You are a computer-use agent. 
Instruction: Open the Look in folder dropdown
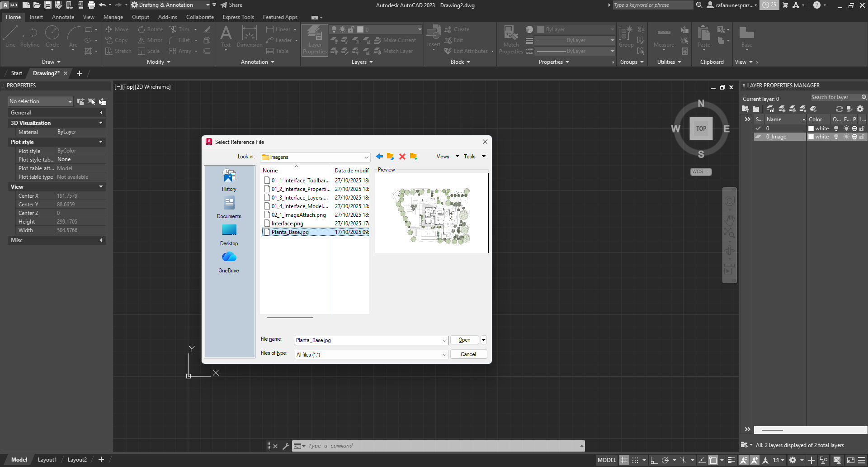tap(366, 157)
